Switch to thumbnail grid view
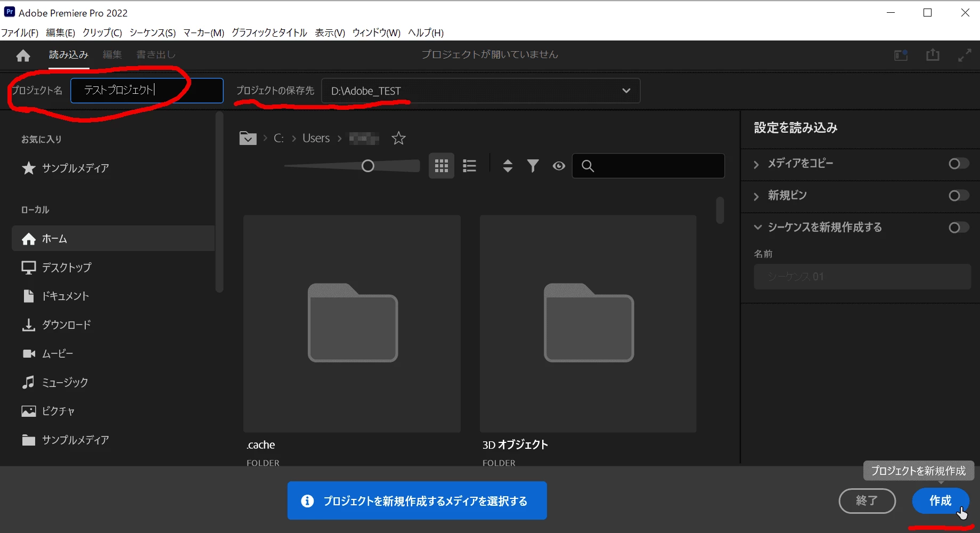This screenshot has width=980, height=533. coord(442,166)
